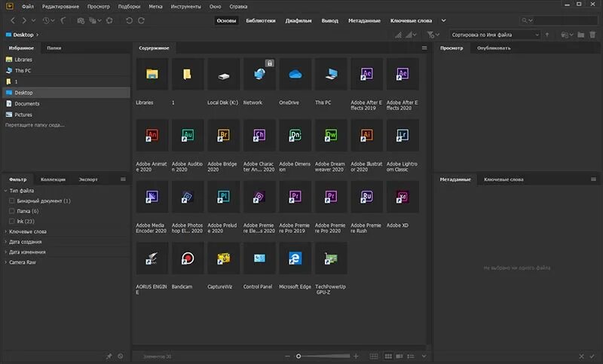Select the list view icon
Viewport: 603px width, 364px height.
point(411,356)
